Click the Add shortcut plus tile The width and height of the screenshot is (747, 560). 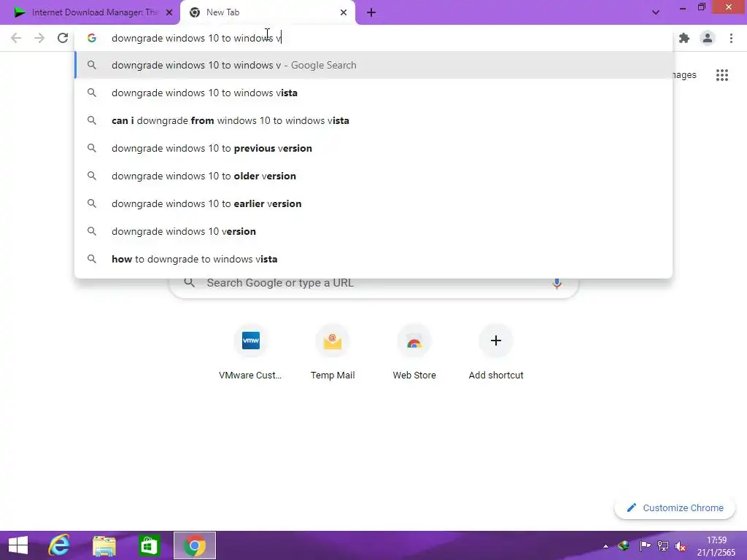[x=496, y=352]
